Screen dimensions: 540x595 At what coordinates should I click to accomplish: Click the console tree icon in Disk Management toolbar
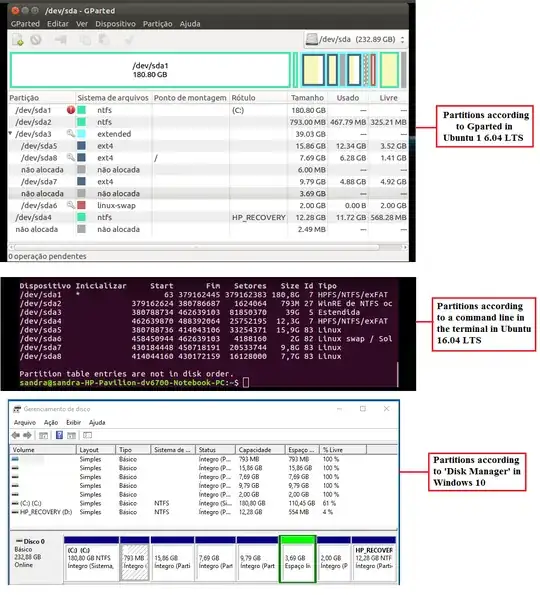44,435
